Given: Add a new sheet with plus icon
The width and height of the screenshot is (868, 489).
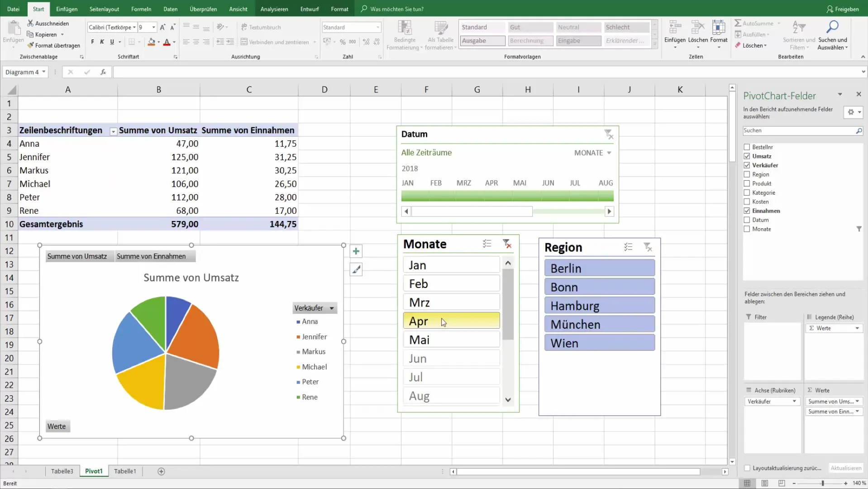Looking at the screenshot, I should (161, 471).
